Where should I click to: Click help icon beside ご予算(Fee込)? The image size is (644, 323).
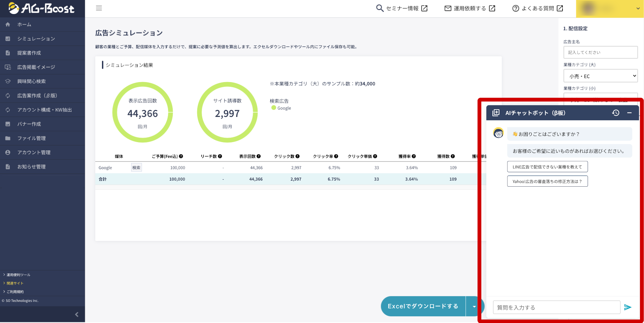[x=181, y=156]
